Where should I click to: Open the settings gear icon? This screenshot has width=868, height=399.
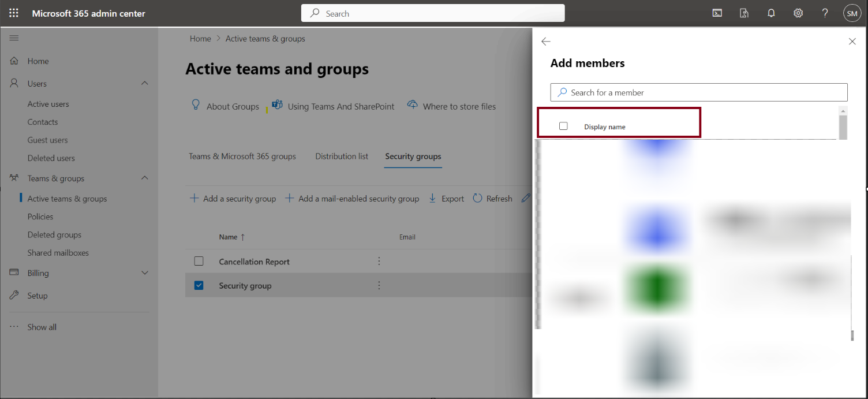point(798,13)
